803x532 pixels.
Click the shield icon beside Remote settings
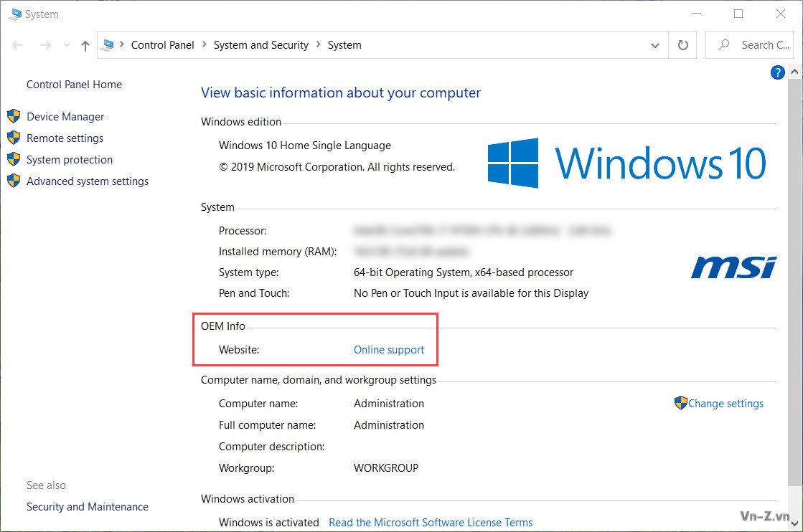[14, 138]
